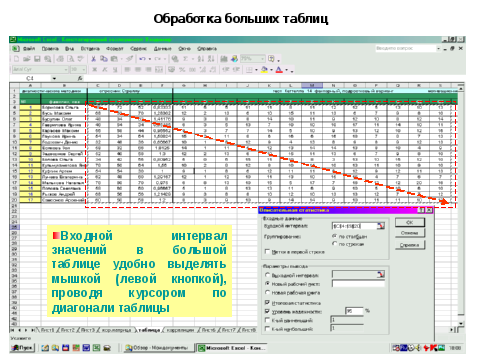Click the Bold formatting icon
This screenshot has width=480, height=360.
(x=95, y=69)
